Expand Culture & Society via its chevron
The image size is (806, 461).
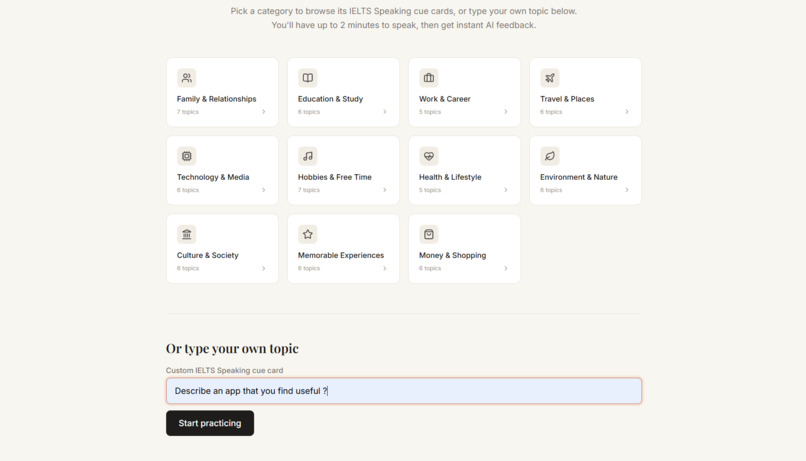pos(264,268)
